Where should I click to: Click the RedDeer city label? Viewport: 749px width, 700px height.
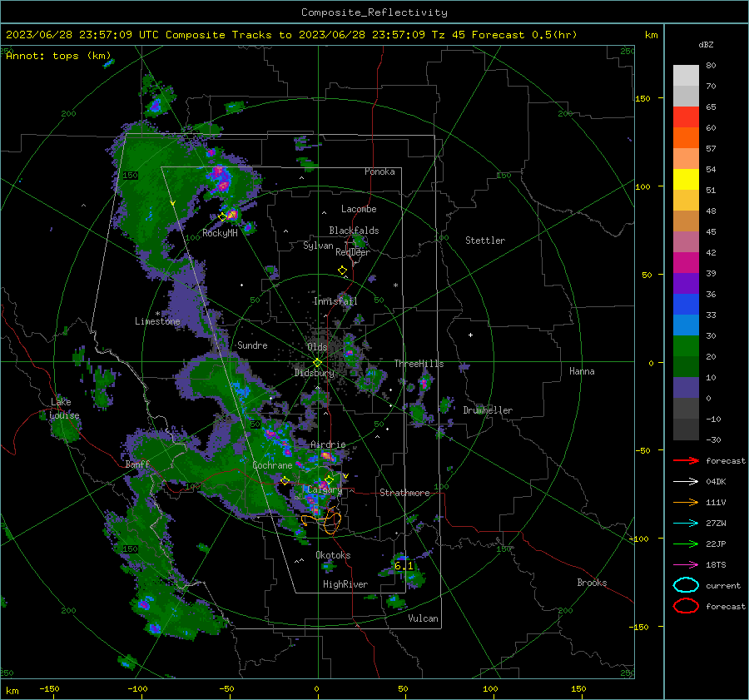point(353,252)
